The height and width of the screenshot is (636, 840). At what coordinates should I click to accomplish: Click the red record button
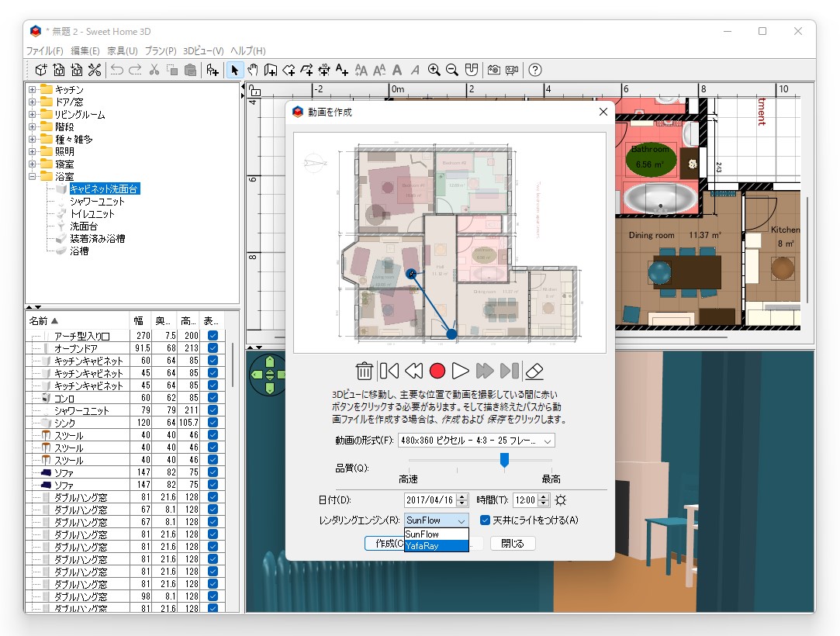(437, 371)
